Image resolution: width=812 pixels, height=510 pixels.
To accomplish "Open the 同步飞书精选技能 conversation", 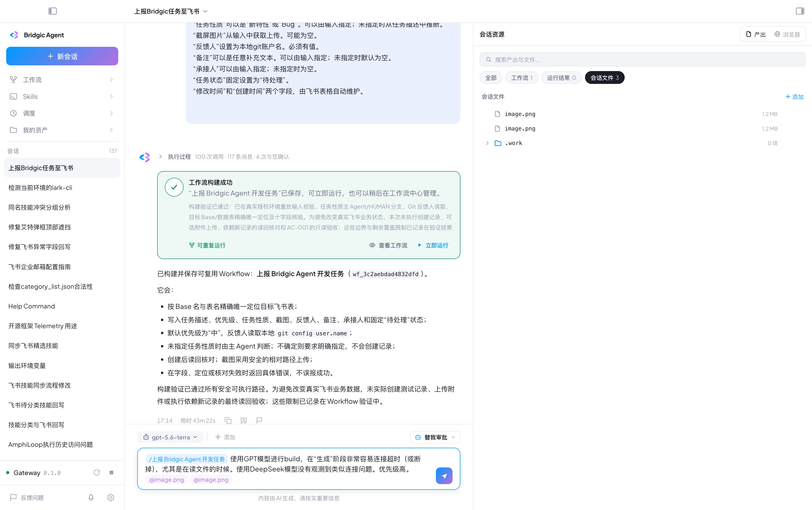I will point(62,346).
